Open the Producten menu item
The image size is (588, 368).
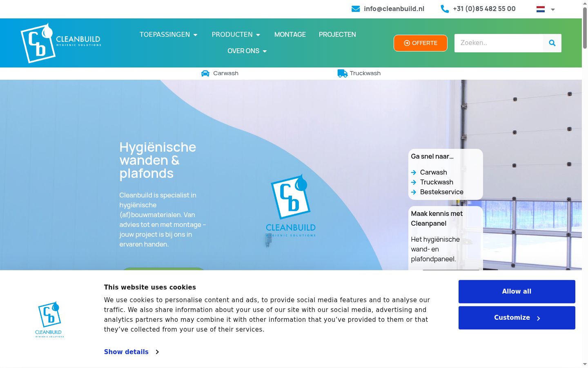click(232, 34)
